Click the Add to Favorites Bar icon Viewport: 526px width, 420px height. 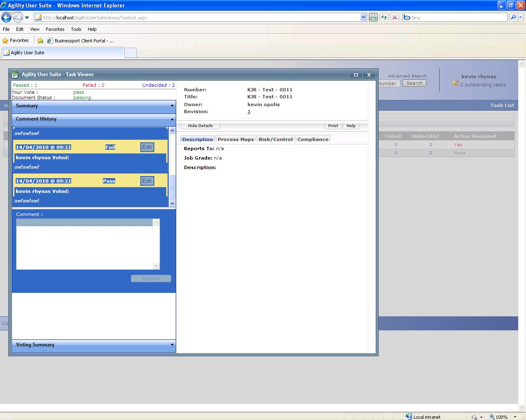click(40, 41)
